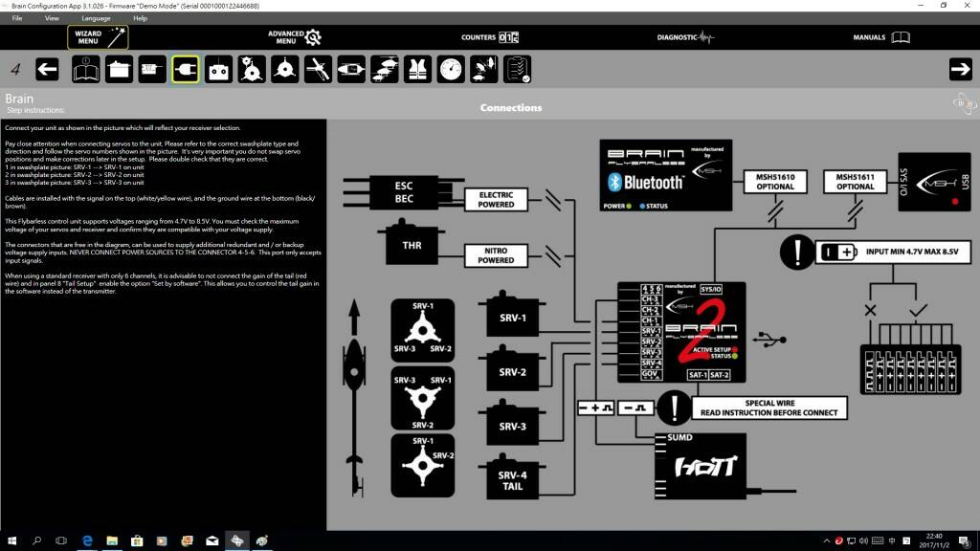980x551 pixels.
Task: Click the SRV-4 TAIL servo block
Action: coord(512,478)
